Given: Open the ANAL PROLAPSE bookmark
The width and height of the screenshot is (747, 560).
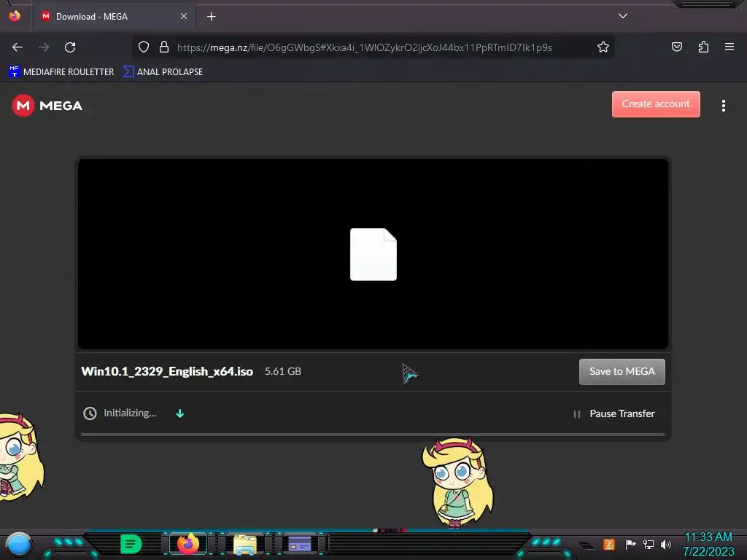Looking at the screenshot, I should click(x=163, y=72).
